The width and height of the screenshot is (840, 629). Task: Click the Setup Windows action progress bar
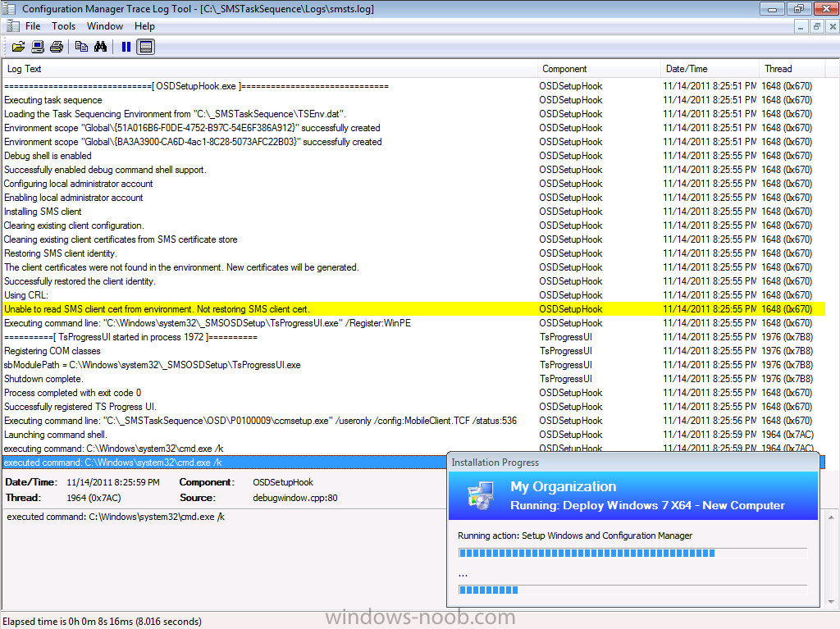tap(632, 553)
